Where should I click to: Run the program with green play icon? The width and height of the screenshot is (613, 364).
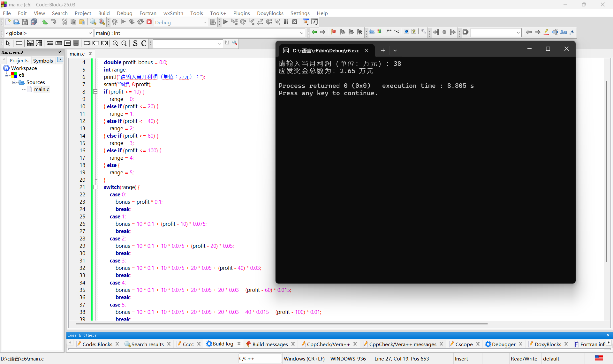tap(123, 22)
